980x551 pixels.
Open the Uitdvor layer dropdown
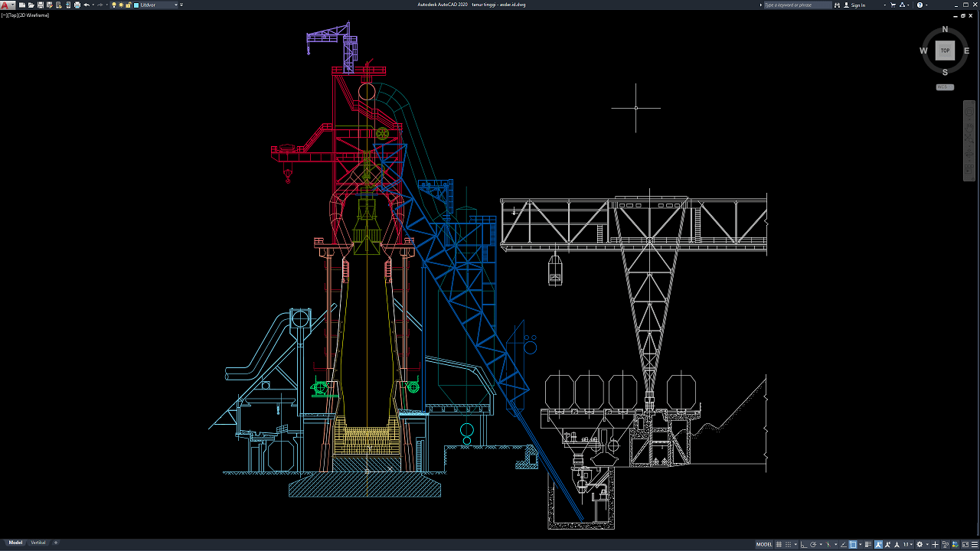(155, 5)
